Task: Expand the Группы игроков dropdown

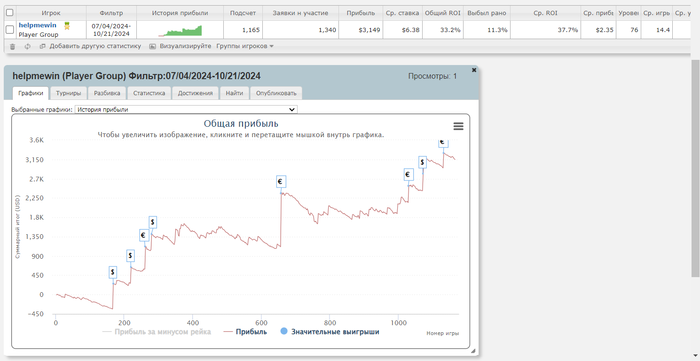Action: click(x=245, y=46)
